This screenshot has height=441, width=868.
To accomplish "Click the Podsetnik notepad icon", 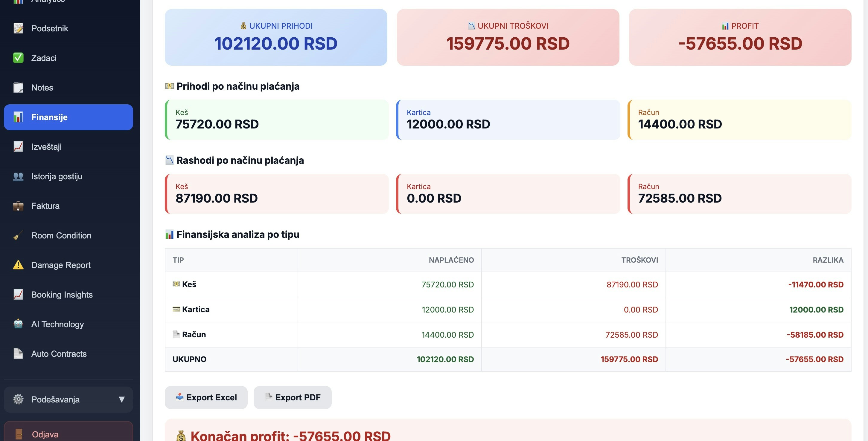I will pos(18,28).
